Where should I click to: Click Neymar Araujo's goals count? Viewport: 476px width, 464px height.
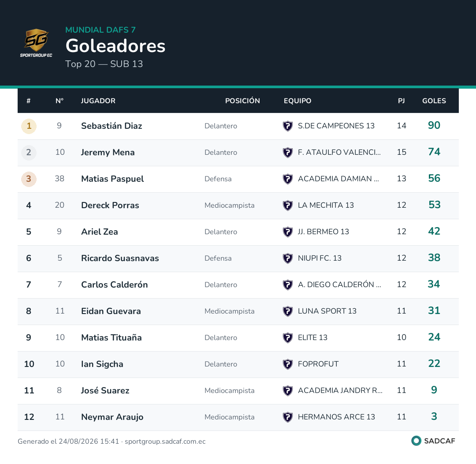[434, 416]
